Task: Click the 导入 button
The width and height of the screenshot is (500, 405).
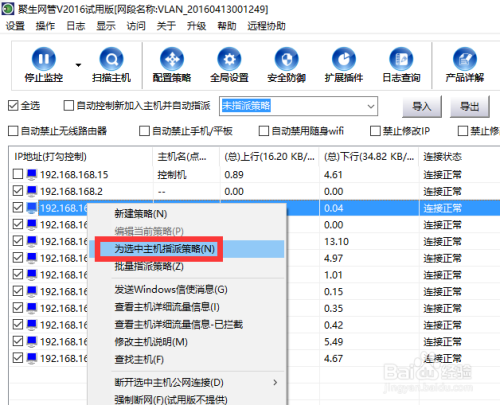Action: tap(422, 107)
